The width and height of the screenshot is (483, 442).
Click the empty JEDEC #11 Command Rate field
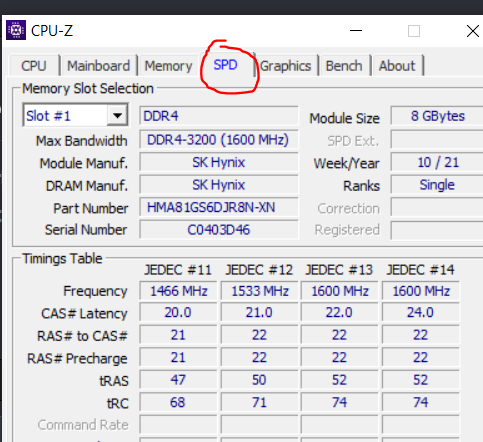point(178,425)
